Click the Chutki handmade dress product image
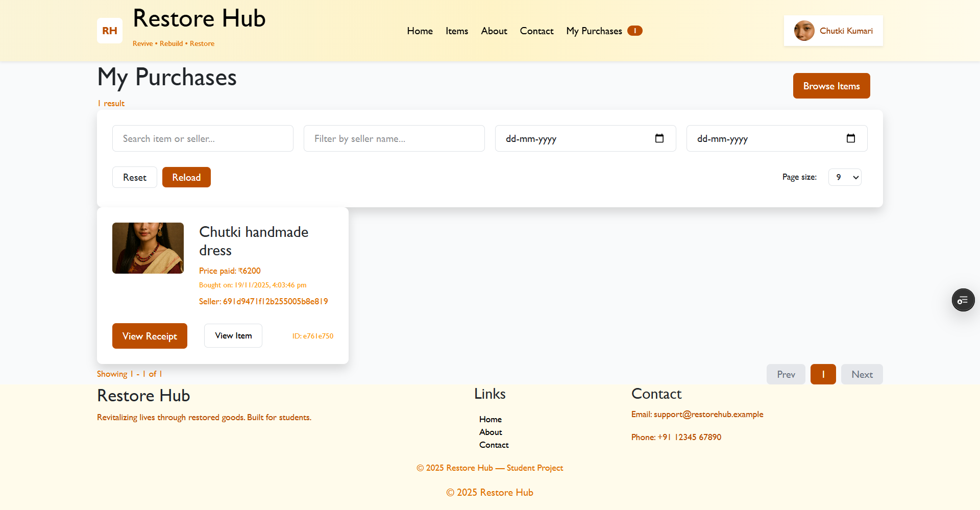 148,248
